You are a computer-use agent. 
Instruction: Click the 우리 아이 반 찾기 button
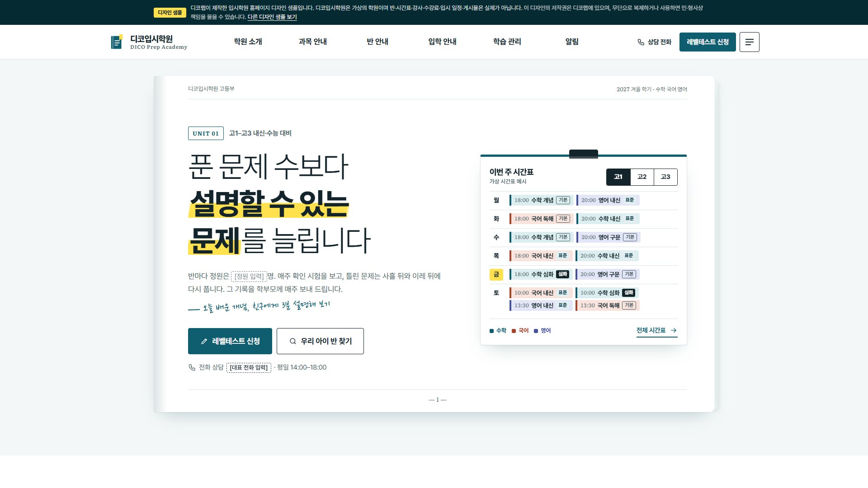pos(320,341)
